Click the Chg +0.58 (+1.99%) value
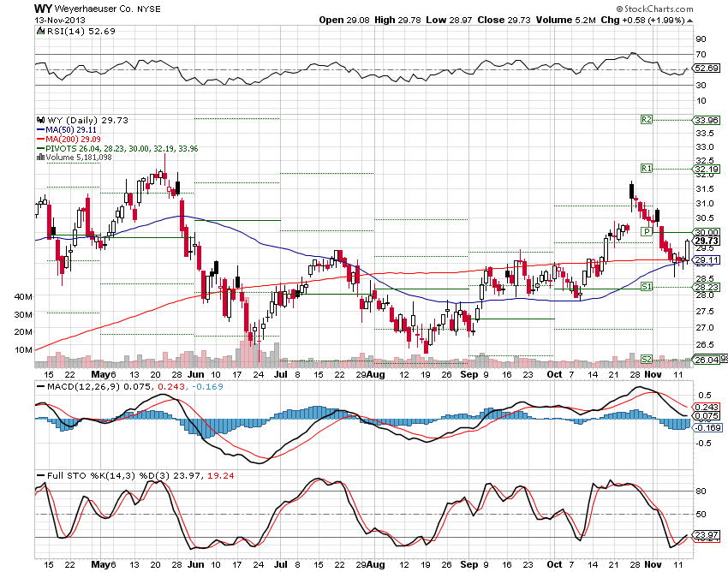 coord(643,20)
